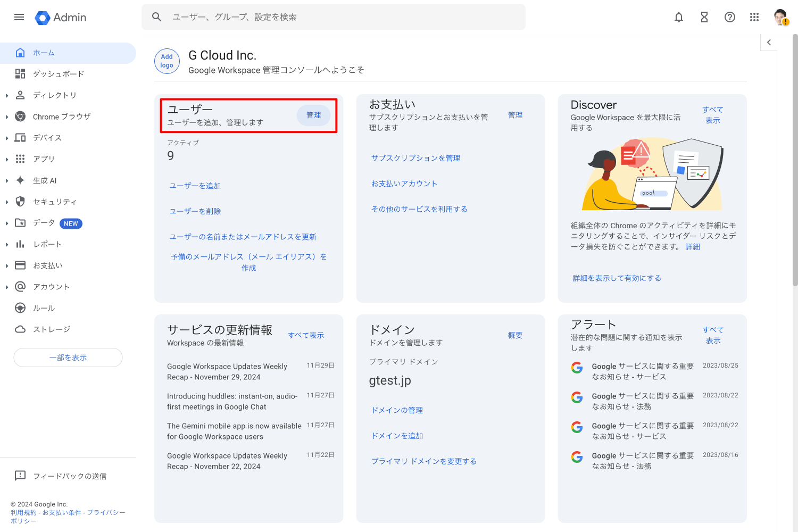Open お支払いアカウント link
This screenshot has height=532, width=798.
click(x=404, y=184)
